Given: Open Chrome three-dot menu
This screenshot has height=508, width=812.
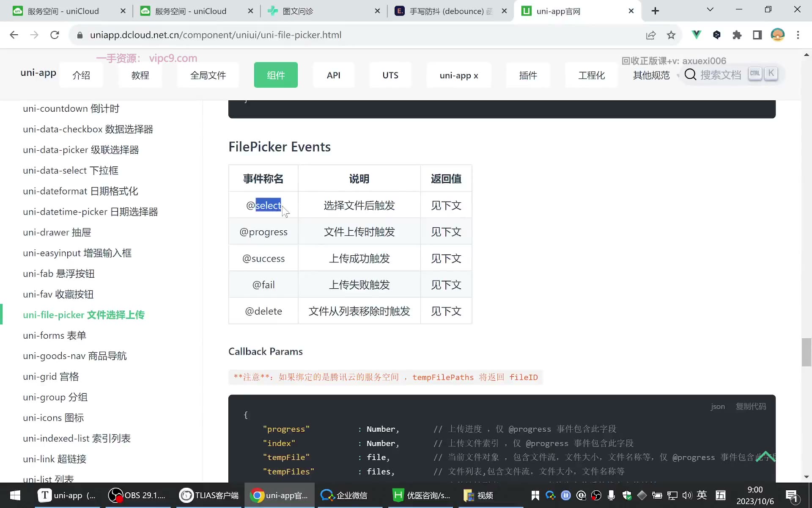Looking at the screenshot, I should point(798,35).
